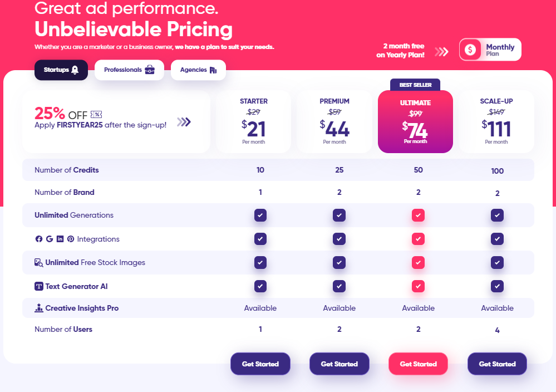Click the discount coupon icon beside 25% OFF

click(96, 115)
